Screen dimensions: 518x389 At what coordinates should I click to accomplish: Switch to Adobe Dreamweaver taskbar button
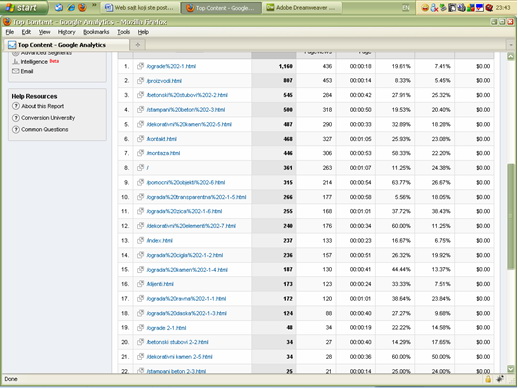coord(302,8)
